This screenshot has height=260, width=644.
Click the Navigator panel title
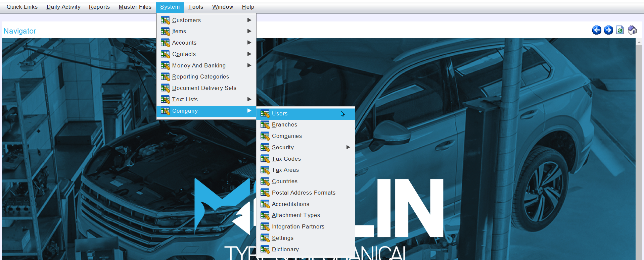(x=20, y=31)
